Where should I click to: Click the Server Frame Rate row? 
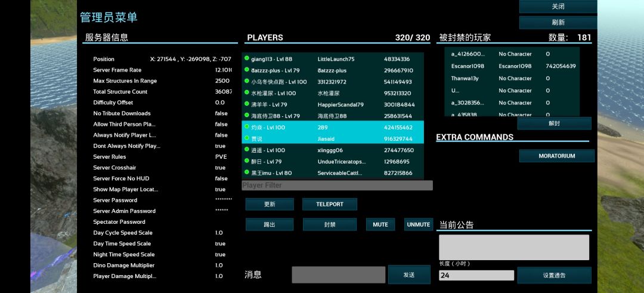click(163, 70)
